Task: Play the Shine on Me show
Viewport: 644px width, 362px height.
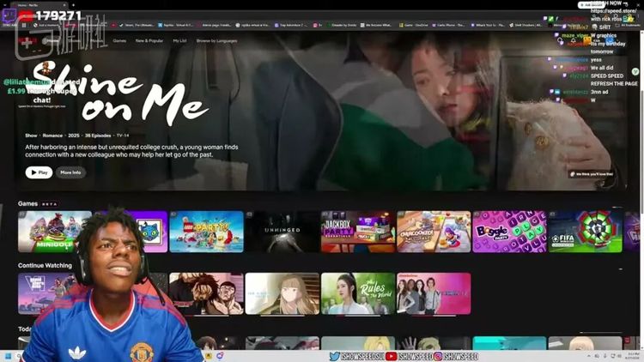Action: pyautogui.click(x=39, y=172)
